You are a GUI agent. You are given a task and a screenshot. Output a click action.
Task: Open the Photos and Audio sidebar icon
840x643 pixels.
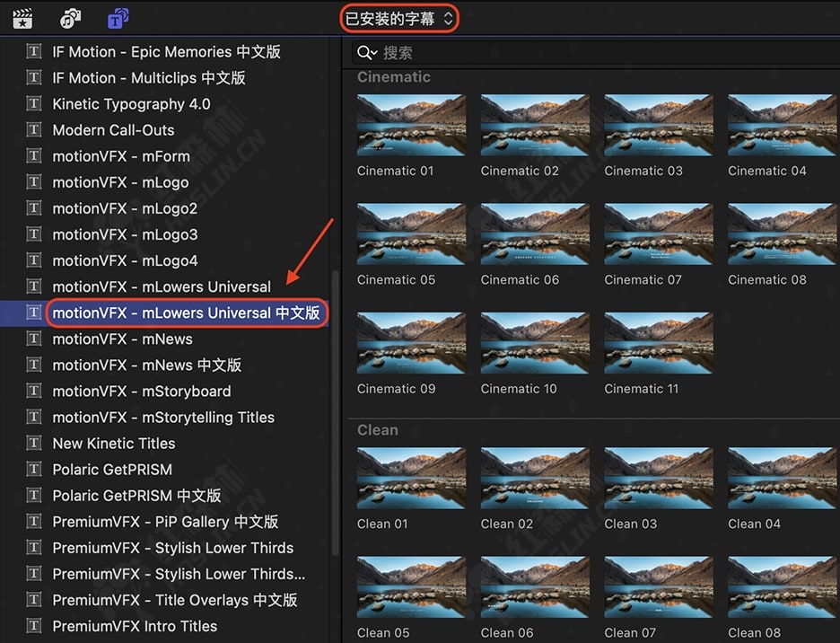[x=70, y=19]
